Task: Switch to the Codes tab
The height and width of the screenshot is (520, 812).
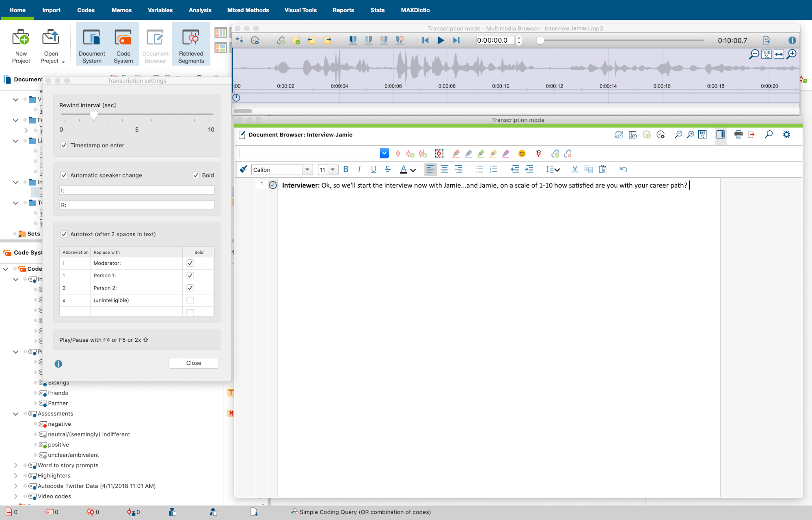Action: pos(86,10)
